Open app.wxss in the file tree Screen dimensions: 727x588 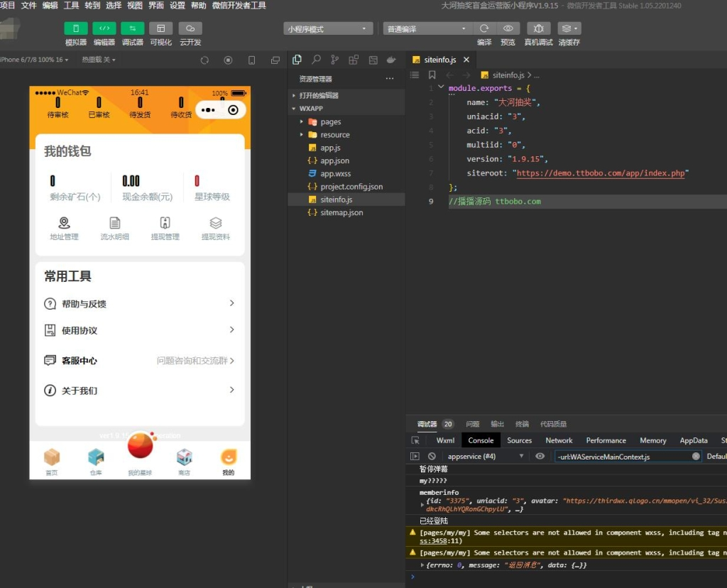346,174
